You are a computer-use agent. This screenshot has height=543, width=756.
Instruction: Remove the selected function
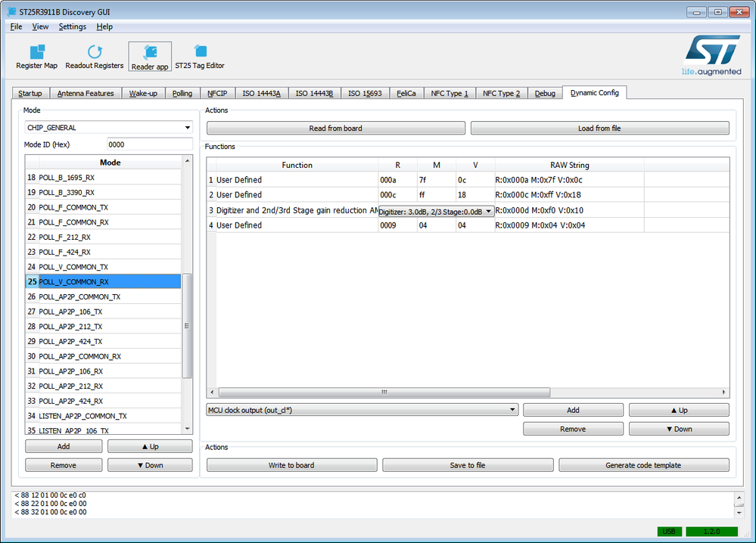click(x=574, y=429)
